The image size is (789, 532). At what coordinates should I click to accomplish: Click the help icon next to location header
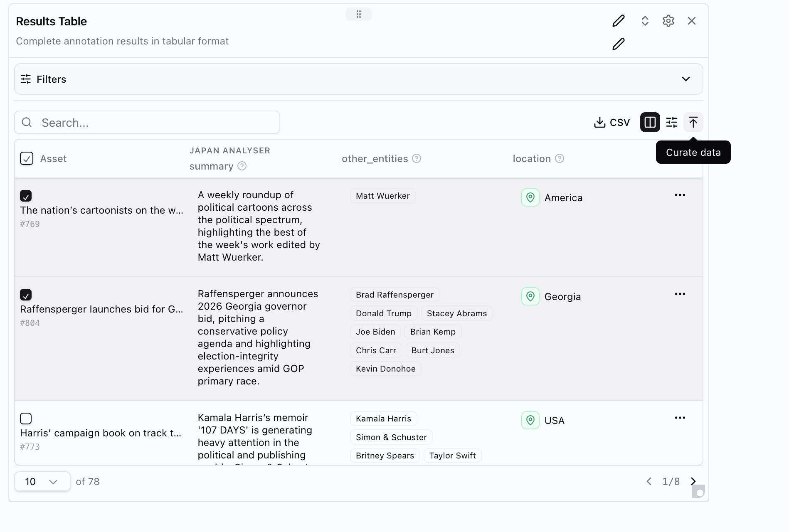click(x=560, y=158)
